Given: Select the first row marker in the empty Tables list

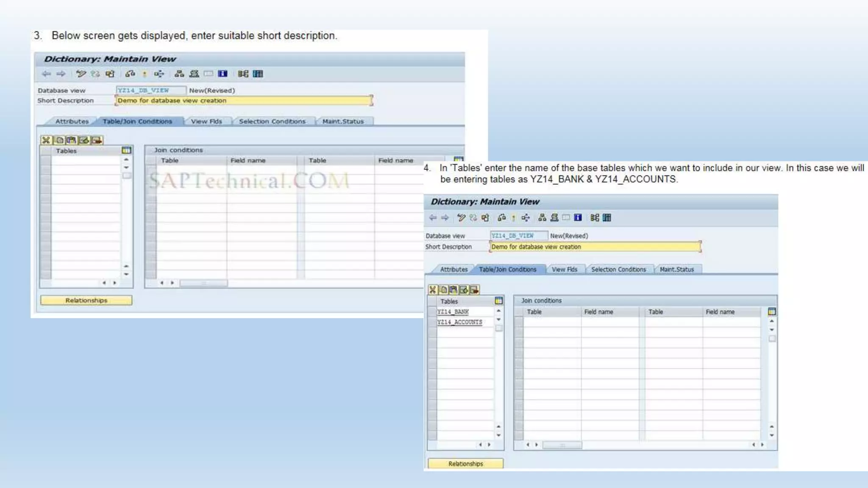Looking at the screenshot, I should point(45,161).
